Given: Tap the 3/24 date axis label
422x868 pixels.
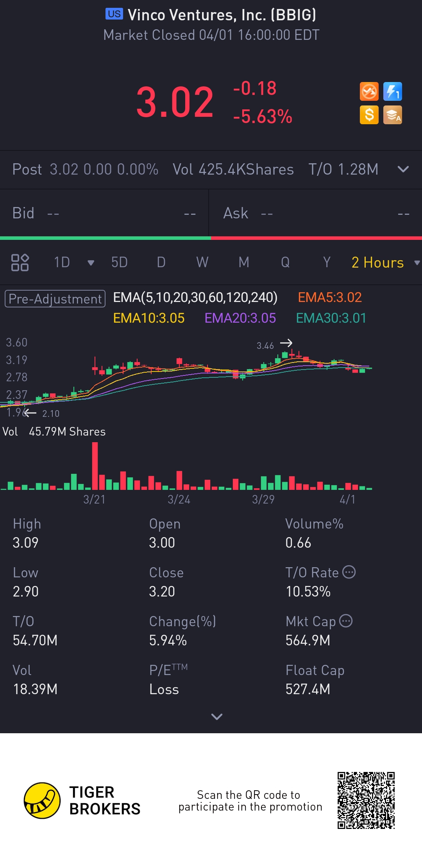Looking at the screenshot, I should tap(179, 500).
